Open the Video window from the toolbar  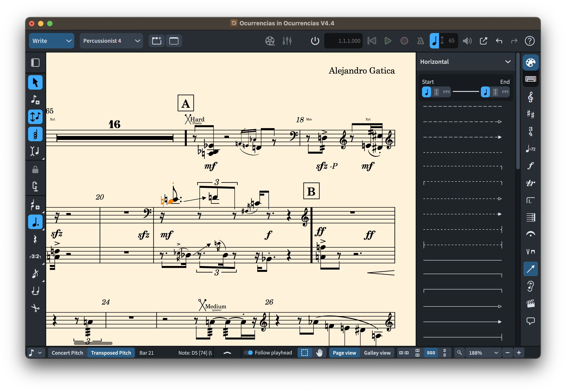270,41
